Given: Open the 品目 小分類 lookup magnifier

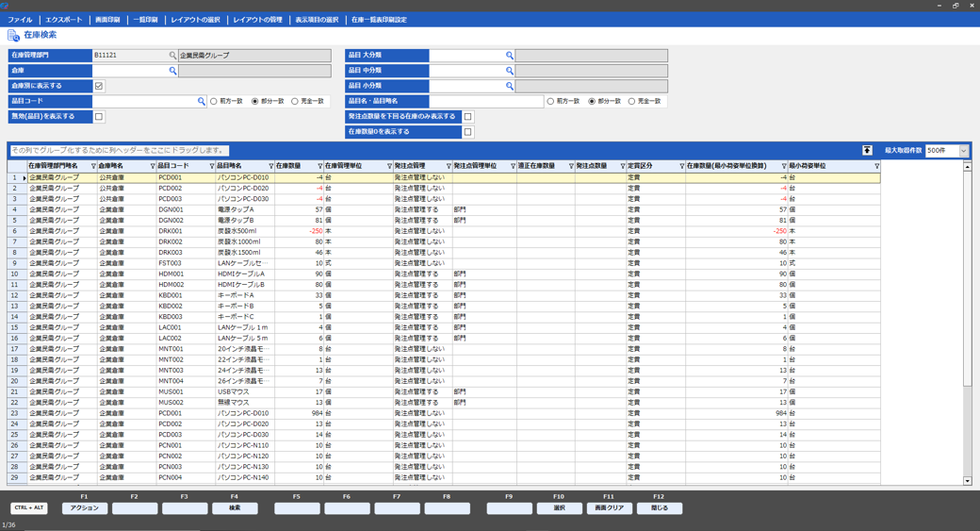Looking at the screenshot, I should pyautogui.click(x=510, y=87).
